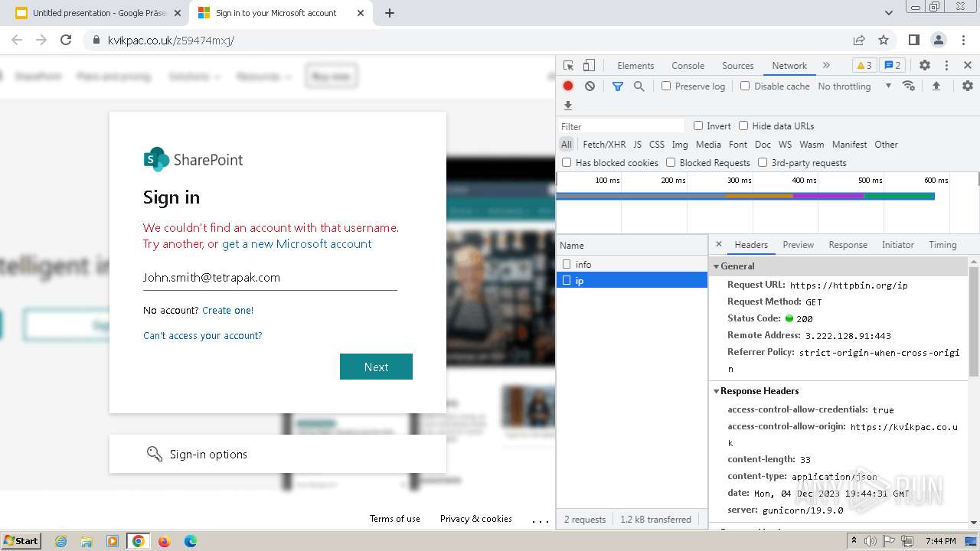Screen dimensions: 980x551
Task: Open the Terms of use link
Action: tap(395, 519)
